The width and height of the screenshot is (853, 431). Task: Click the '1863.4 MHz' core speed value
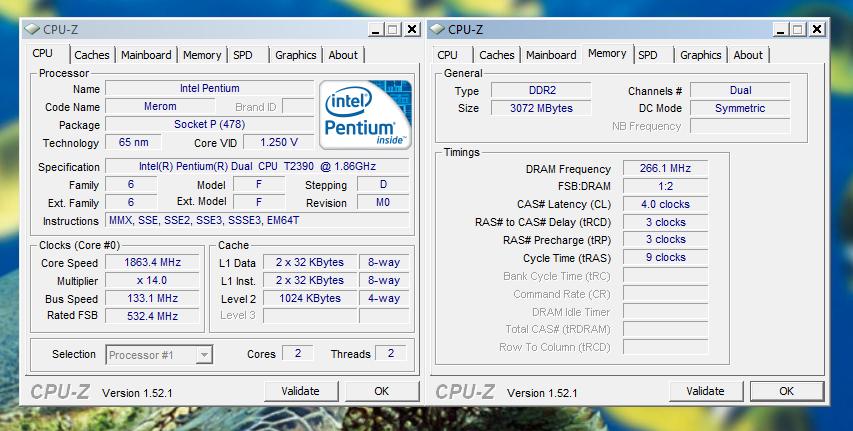tap(152, 262)
